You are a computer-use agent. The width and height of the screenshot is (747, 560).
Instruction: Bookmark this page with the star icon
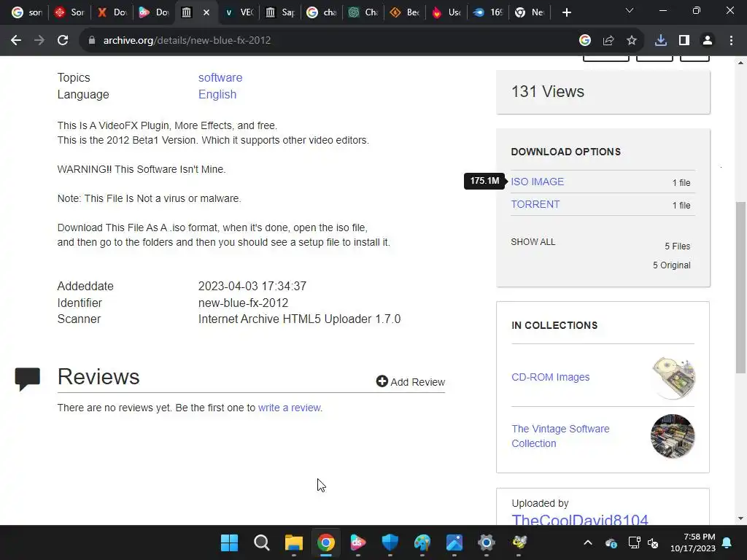click(x=632, y=41)
